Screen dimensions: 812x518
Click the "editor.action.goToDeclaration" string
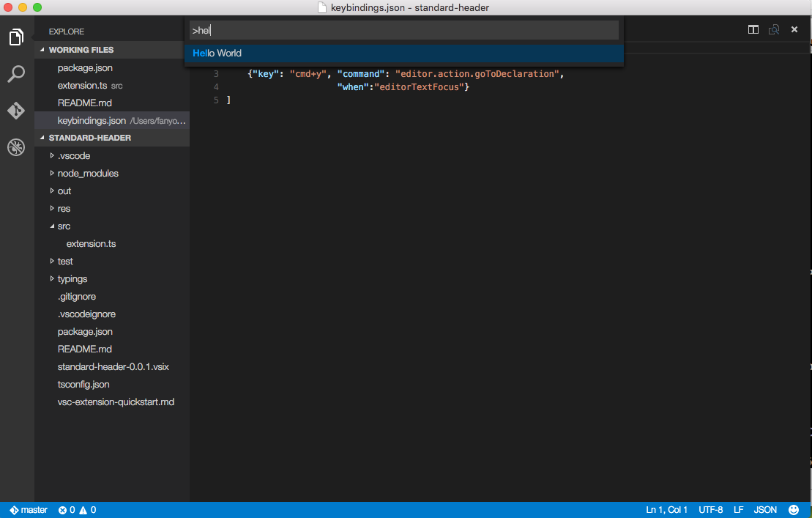coord(477,74)
